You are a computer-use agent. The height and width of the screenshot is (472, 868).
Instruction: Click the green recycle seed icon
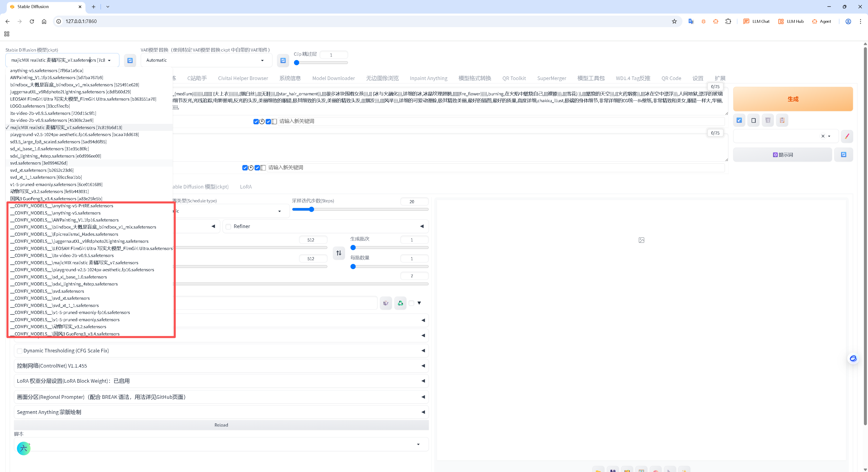pos(400,303)
